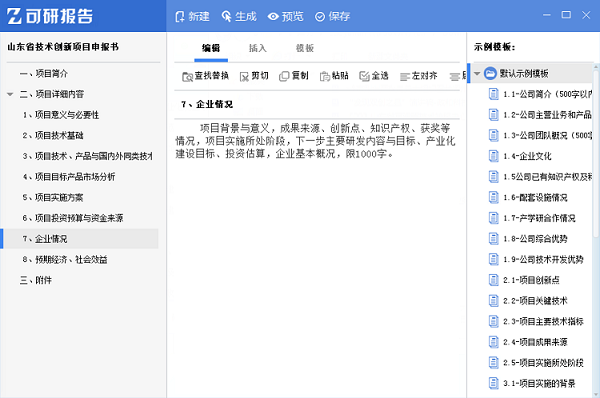Click the 默认示例模板 folder icon
This screenshot has height=398, width=600.
490,73
